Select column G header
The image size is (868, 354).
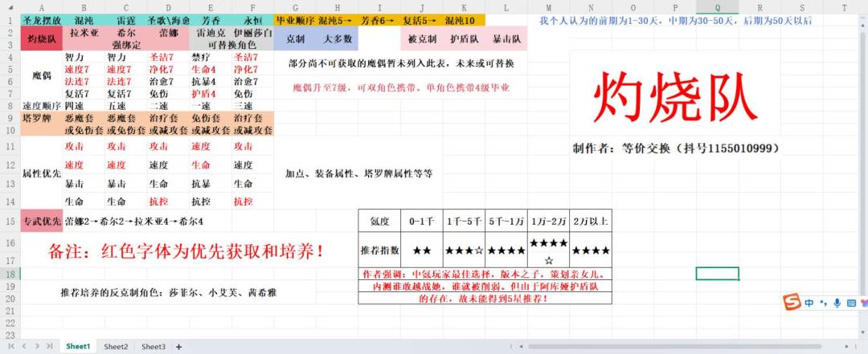point(295,8)
